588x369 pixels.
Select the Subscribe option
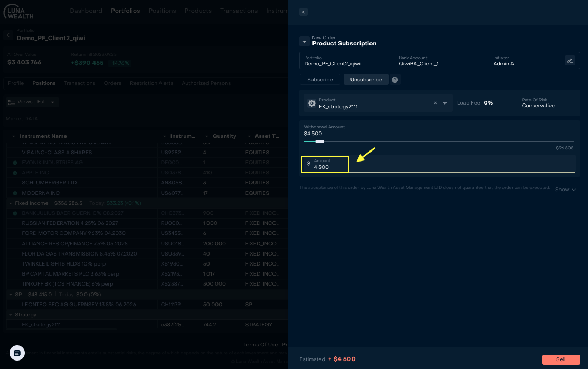tap(320, 80)
